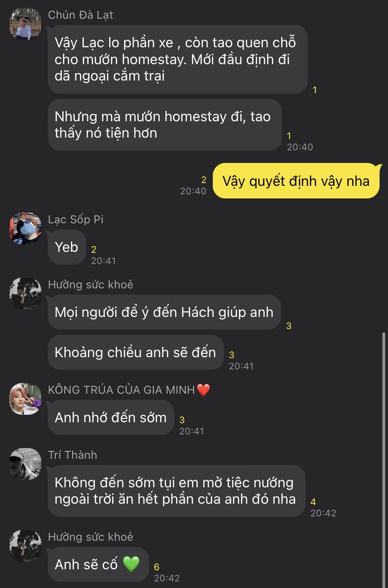This screenshot has width=388, height=588.
Task: Open sender name 'Trí Thành' label
Action: 73,455
